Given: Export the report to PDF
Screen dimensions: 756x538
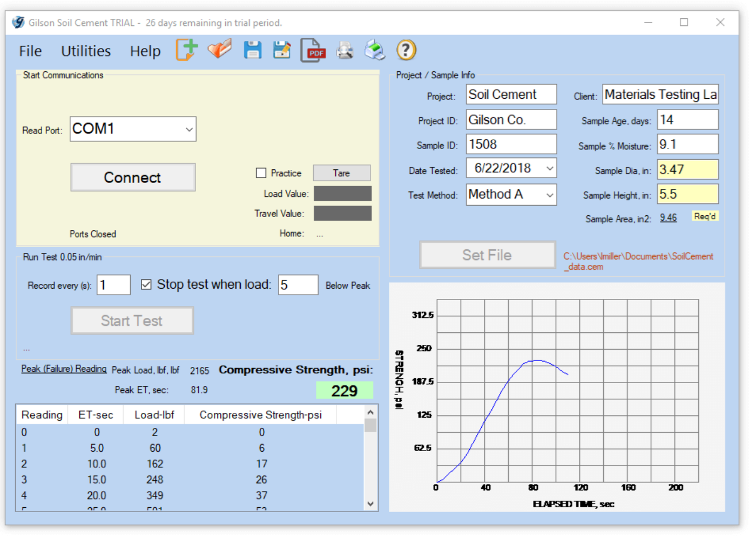Looking at the screenshot, I should coord(313,51).
